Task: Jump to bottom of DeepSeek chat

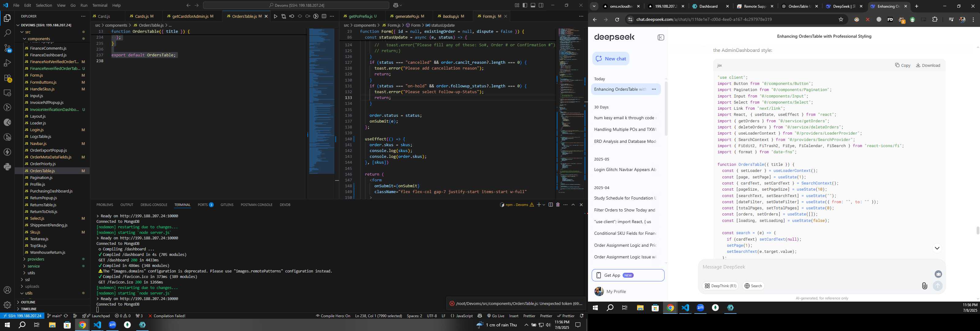Action: pyautogui.click(x=937, y=248)
